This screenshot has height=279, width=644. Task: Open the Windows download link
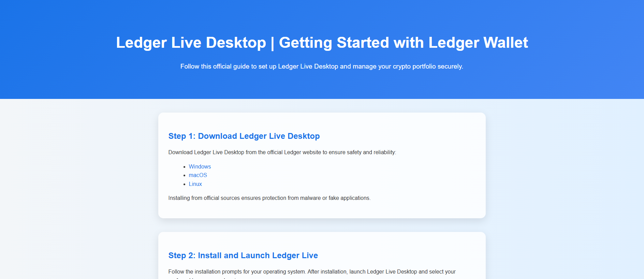200,166
